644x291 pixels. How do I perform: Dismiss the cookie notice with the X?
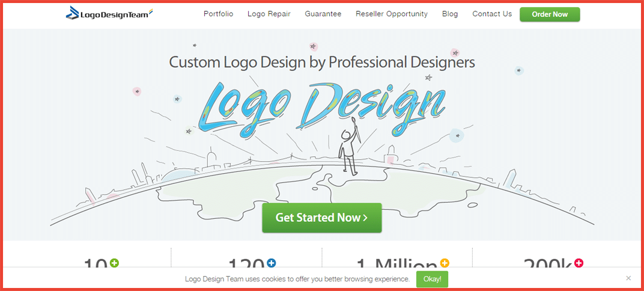coord(628,278)
